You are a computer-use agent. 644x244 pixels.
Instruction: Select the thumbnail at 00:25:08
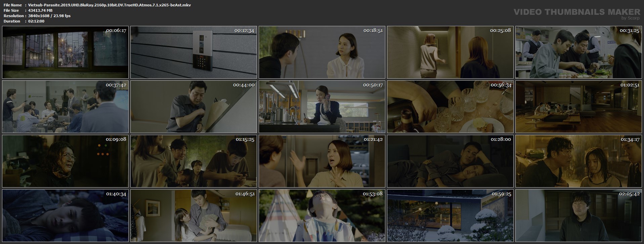(450, 52)
